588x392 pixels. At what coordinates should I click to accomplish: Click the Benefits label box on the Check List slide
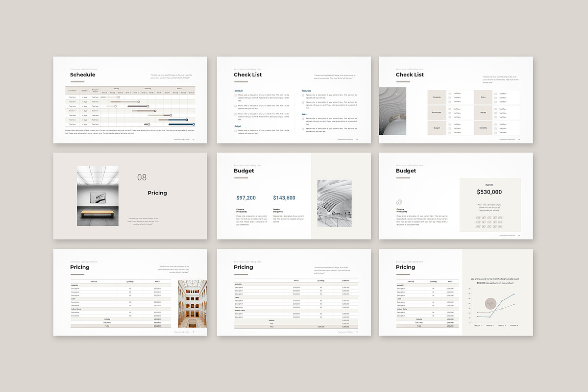pyautogui.click(x=483, y=127)
